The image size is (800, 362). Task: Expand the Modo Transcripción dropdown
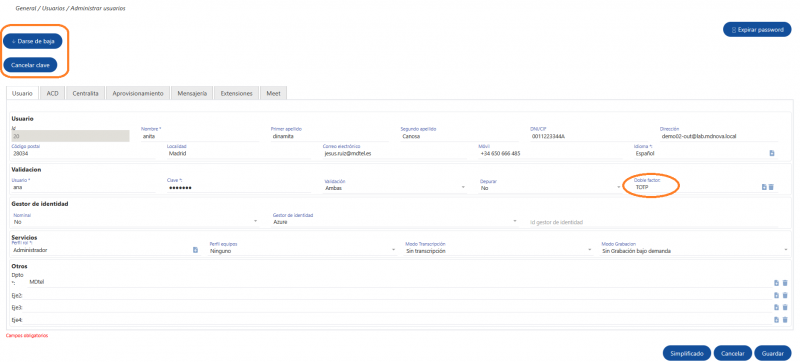pyautogui.click(x=498, y=251)
